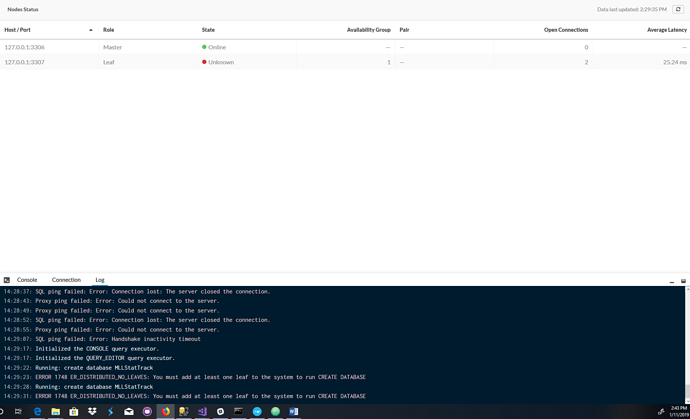This screenshot has height=419, width=690.
Task: Sort nodes by Host / Port column
Action: point(18,30)
